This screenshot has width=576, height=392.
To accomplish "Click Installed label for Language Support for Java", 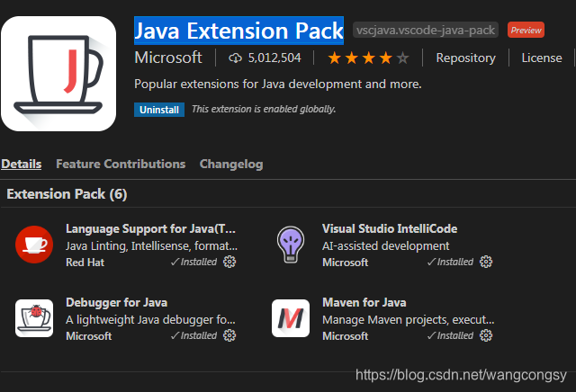I will pyautogui.click(x=194, y=262).
